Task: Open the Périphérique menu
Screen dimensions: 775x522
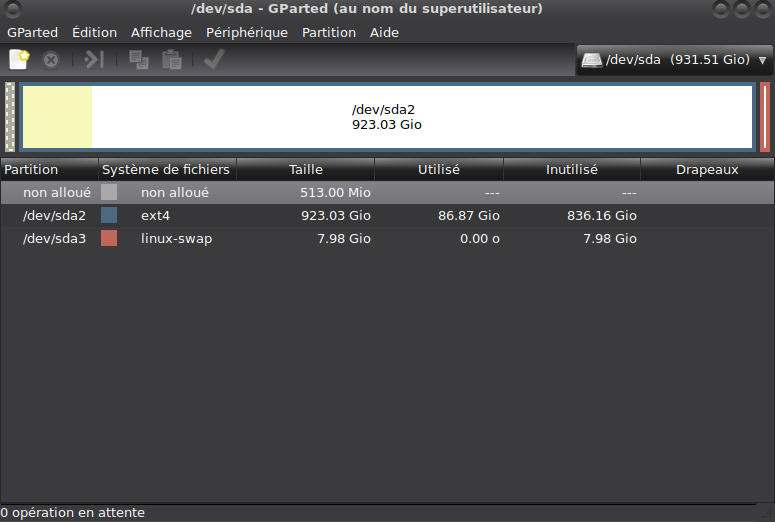Action: click(x=247, y=33)
